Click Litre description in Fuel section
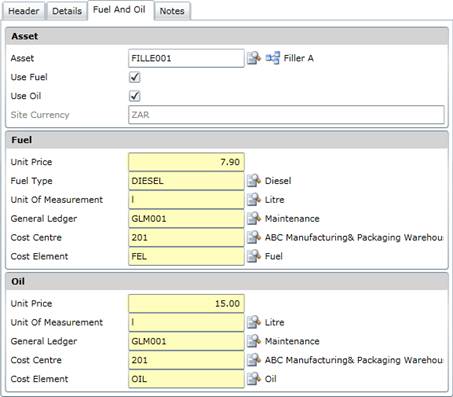Viewport: 453px width, 397px height. coord(274,200)
